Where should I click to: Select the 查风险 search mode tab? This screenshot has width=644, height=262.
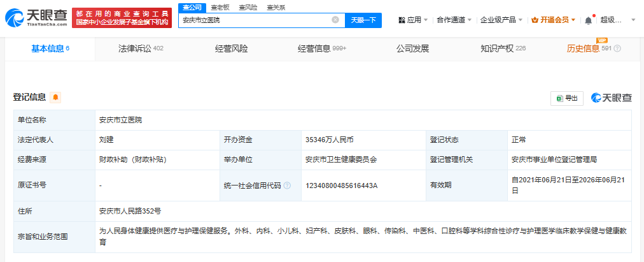coord(248,8)
